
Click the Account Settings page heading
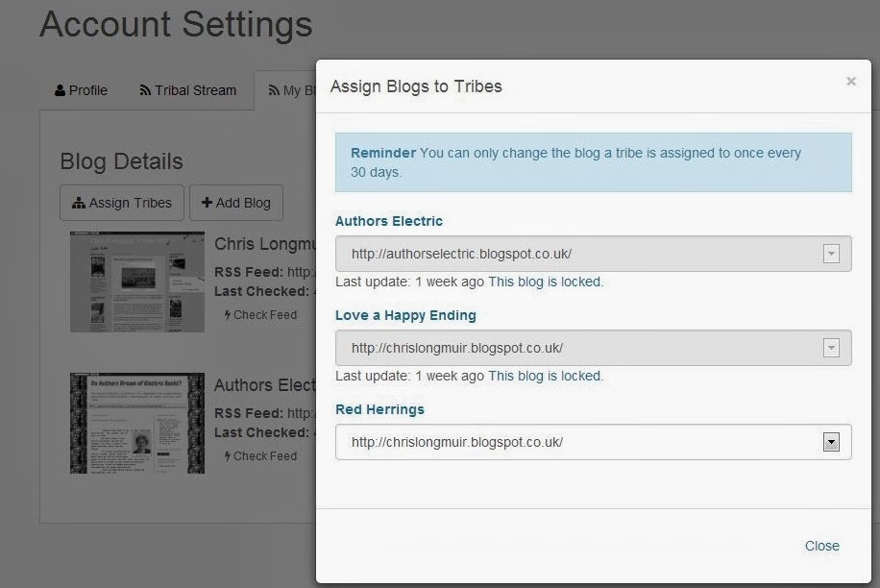tap(176, 25)
